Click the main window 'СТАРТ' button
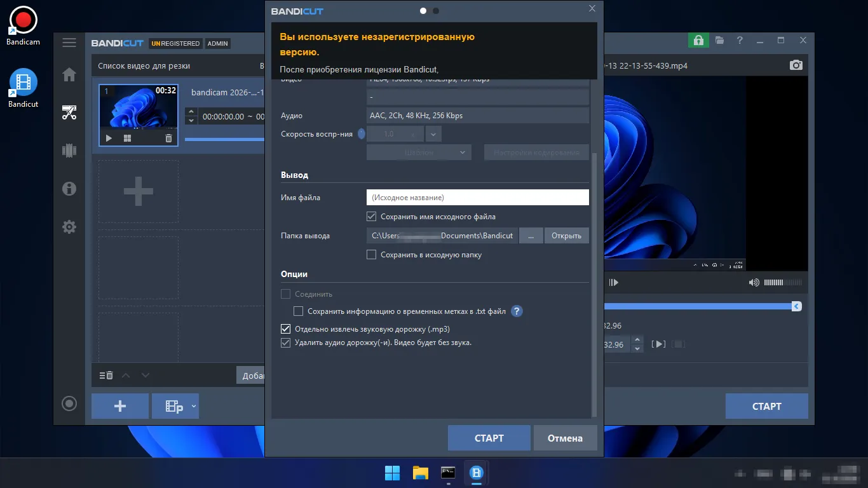 pyautogui.click(x=767, y=406)
